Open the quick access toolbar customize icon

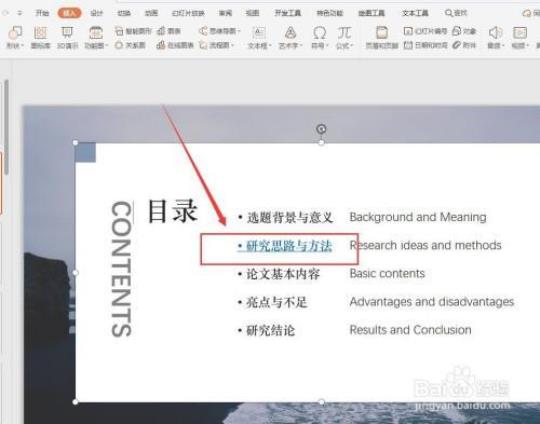(x=20, y=13)
